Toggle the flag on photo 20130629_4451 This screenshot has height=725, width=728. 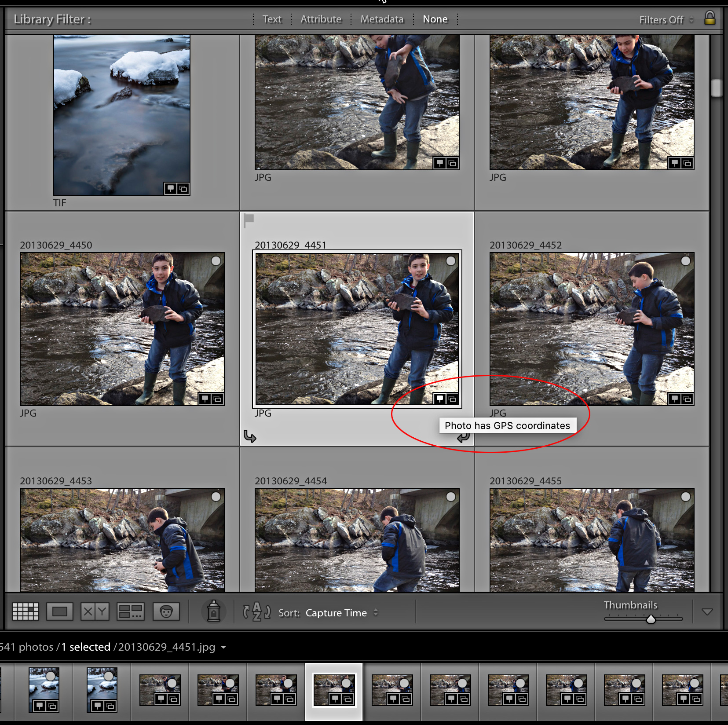249,219
